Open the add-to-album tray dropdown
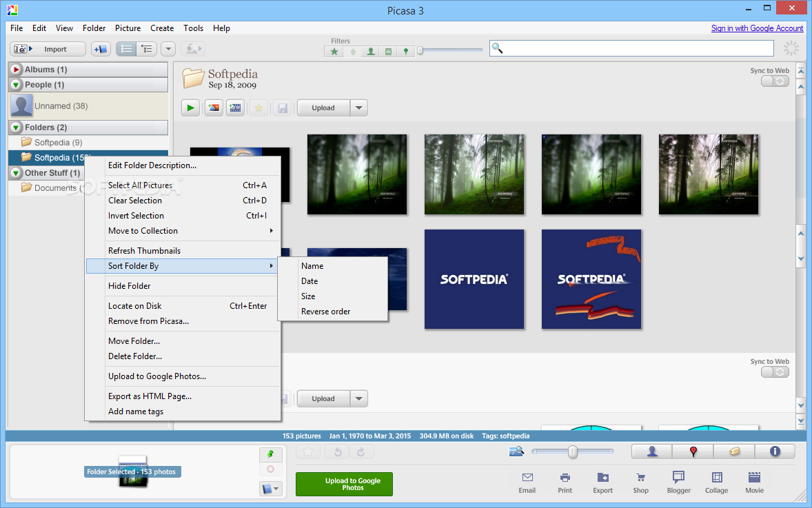Viewport: 812px width, 508px height. [270, 488]
